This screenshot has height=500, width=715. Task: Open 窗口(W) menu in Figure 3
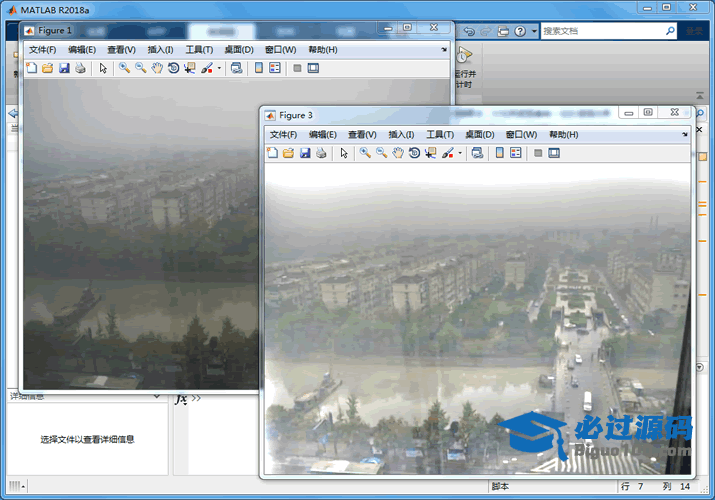point(521,134)
